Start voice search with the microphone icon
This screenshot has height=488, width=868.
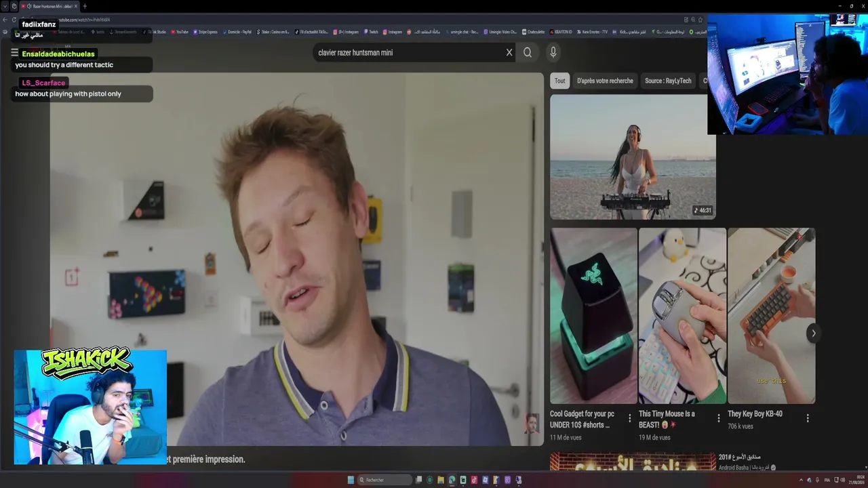(x=553, y=52)
